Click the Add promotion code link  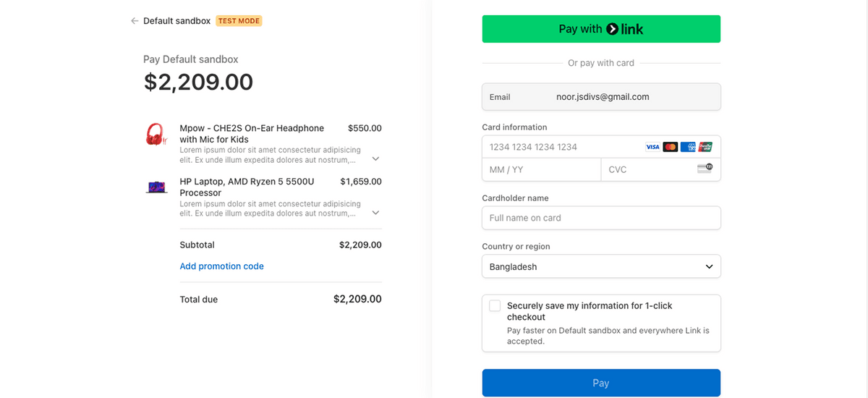click(x=221, y=266)
